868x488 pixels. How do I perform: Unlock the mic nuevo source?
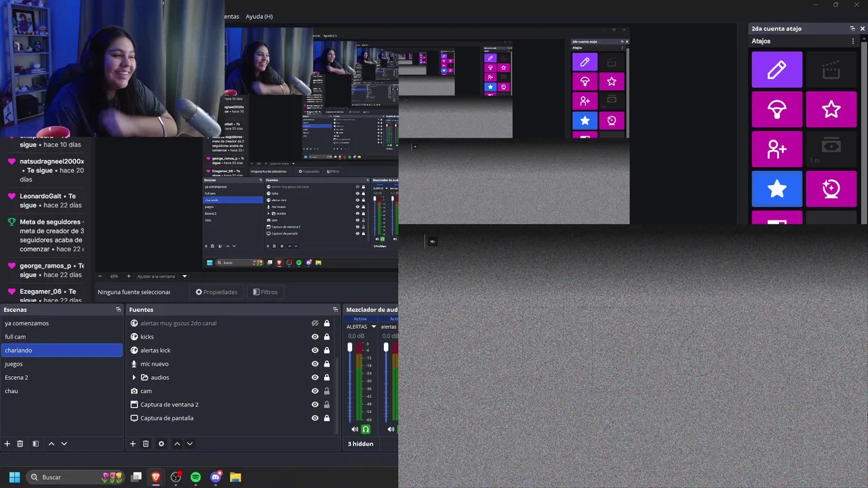coord(327,364)
